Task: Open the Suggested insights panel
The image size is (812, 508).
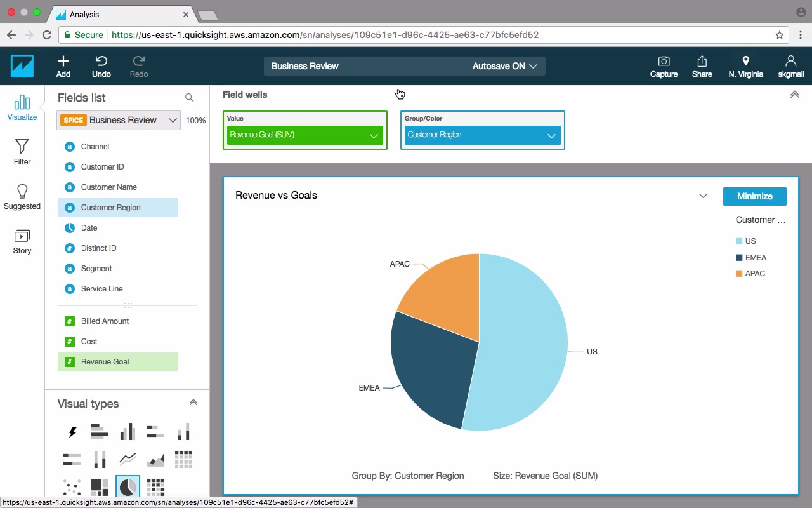Action: (22, 196)
